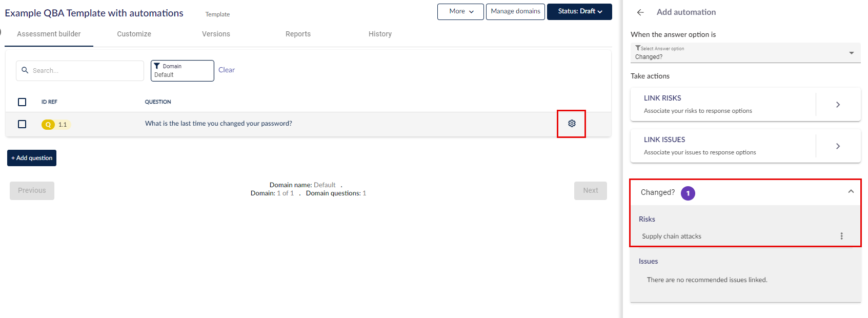Switch to the History tab
868x318 pixels.
(x=380, y=34)
